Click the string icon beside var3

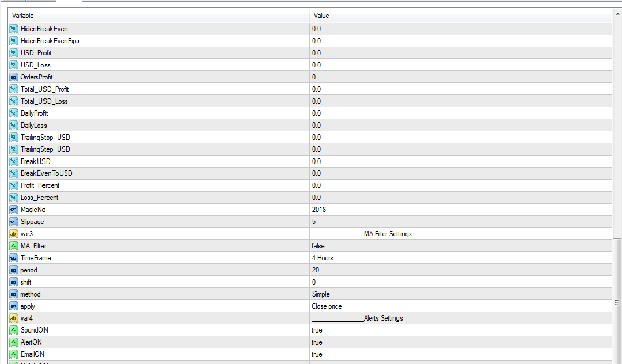click(13, 234)
